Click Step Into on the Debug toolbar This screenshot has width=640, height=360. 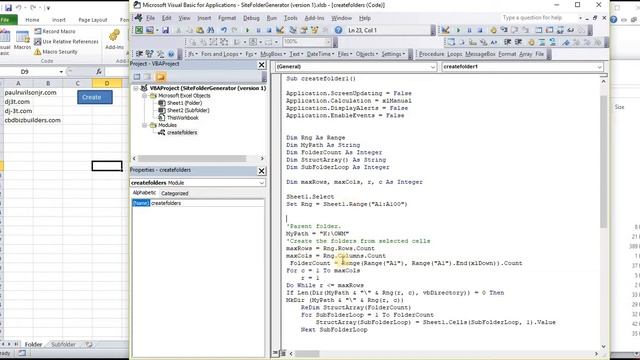(504, 30)
